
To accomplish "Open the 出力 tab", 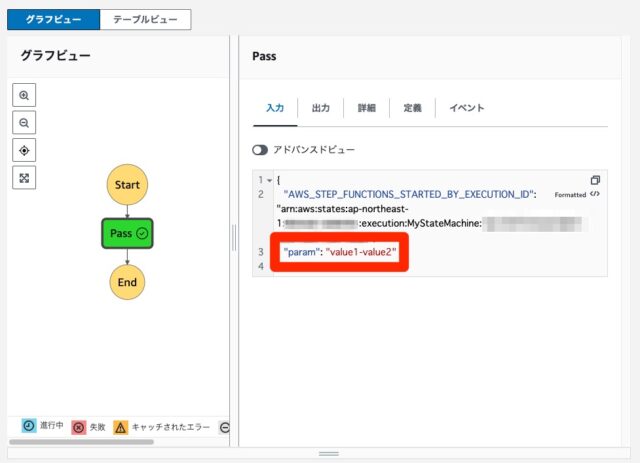I will pos(321,108).
